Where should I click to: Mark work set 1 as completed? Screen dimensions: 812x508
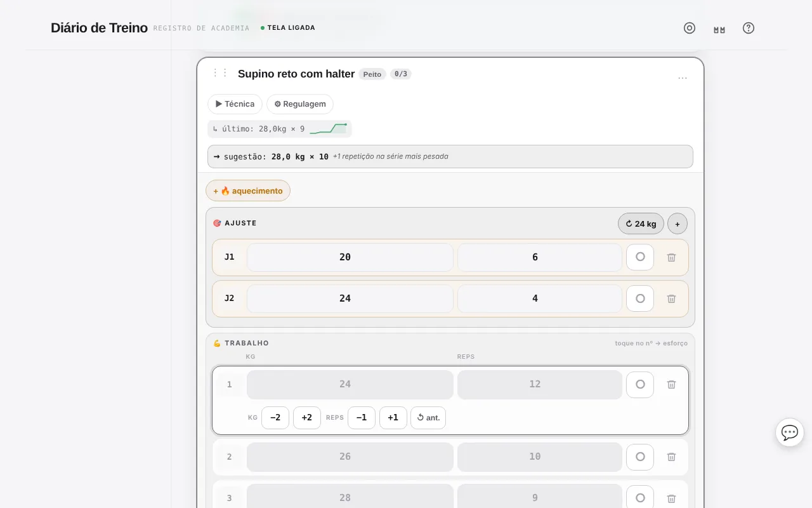pyautogui.click(x=640, y=384)
